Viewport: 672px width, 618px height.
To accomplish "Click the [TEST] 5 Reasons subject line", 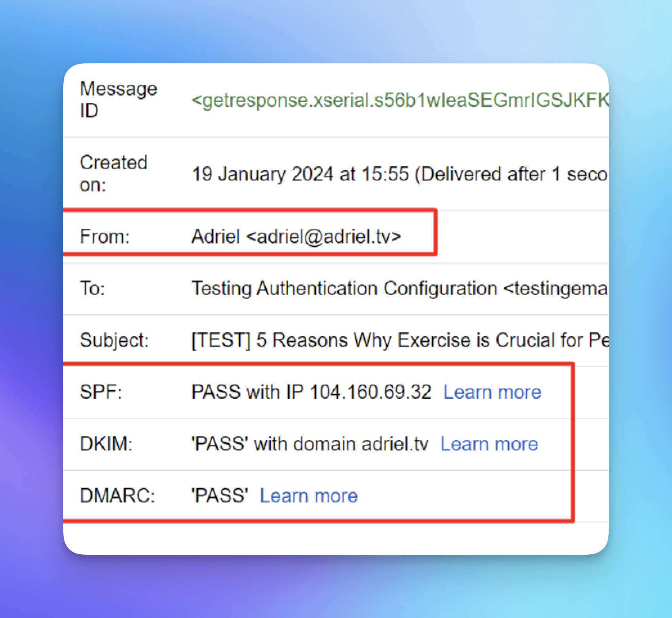I will [400, 340].
